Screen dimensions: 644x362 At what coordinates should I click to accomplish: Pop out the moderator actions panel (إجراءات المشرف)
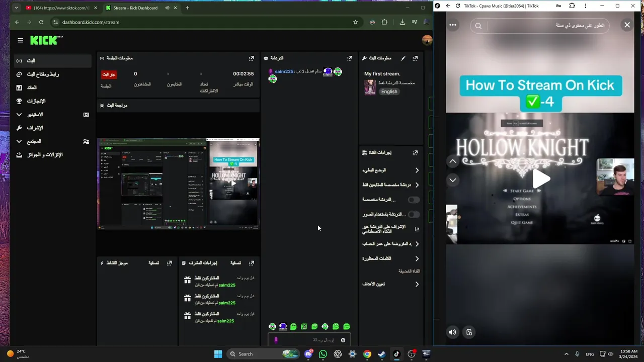point(251,263)
